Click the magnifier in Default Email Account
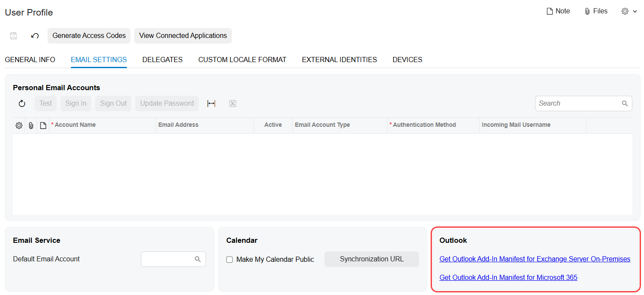This screenshot has width=644, height=295. click(x=198, y=259)
